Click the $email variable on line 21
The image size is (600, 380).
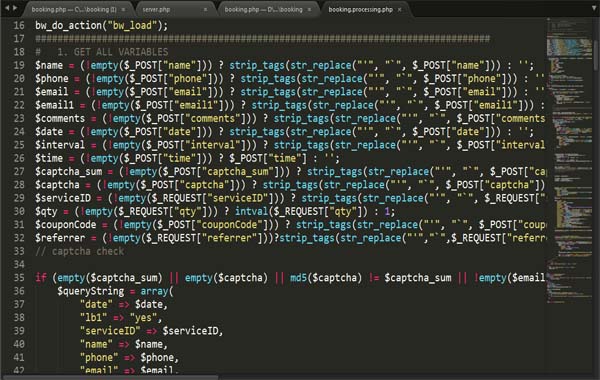(x=52, y=92)
